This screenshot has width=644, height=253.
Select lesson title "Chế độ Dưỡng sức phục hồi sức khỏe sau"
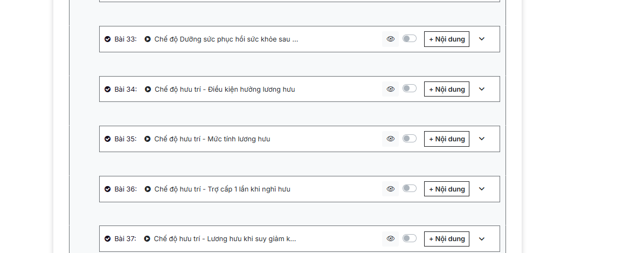click(x=226, y=39)
